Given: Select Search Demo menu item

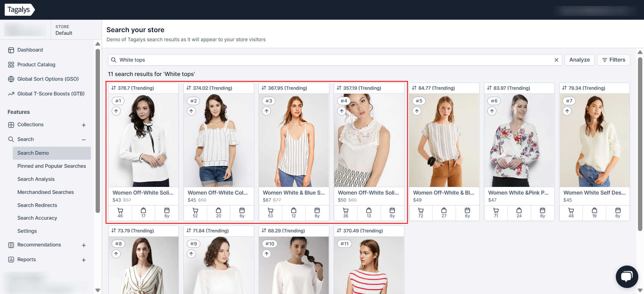Looking at the screenshot, I should click(x=52, y=153).
